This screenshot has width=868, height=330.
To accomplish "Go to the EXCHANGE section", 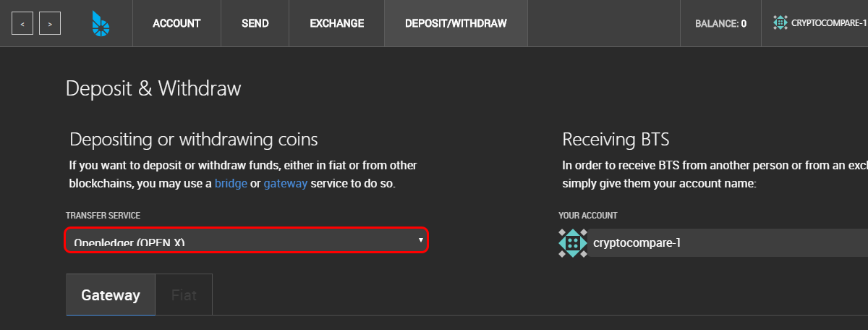I will tap(336, 24).
